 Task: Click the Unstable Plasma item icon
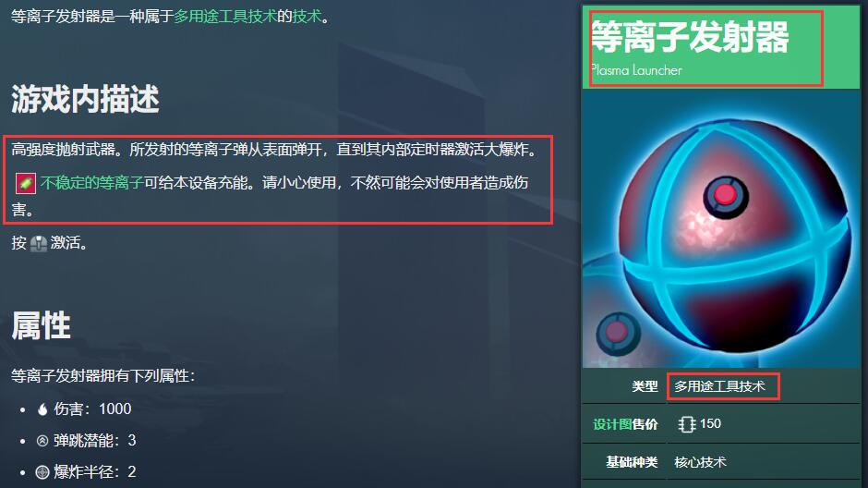click(26, 183)
